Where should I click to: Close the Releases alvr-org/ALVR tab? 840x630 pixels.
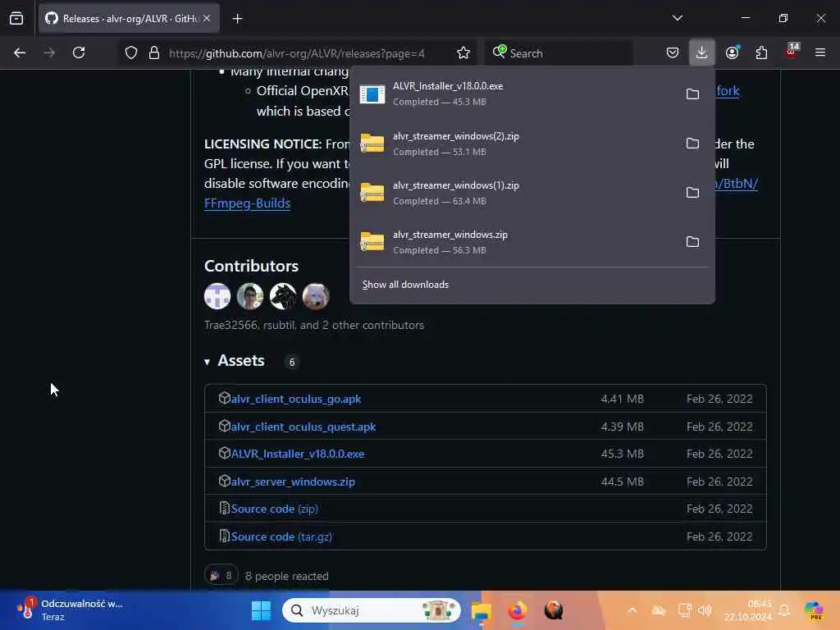click(x=207, y=19)
